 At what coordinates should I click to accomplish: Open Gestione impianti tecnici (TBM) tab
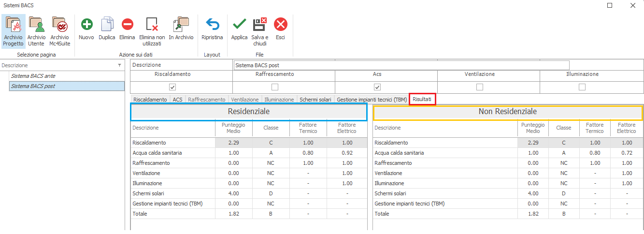(372, 100)
